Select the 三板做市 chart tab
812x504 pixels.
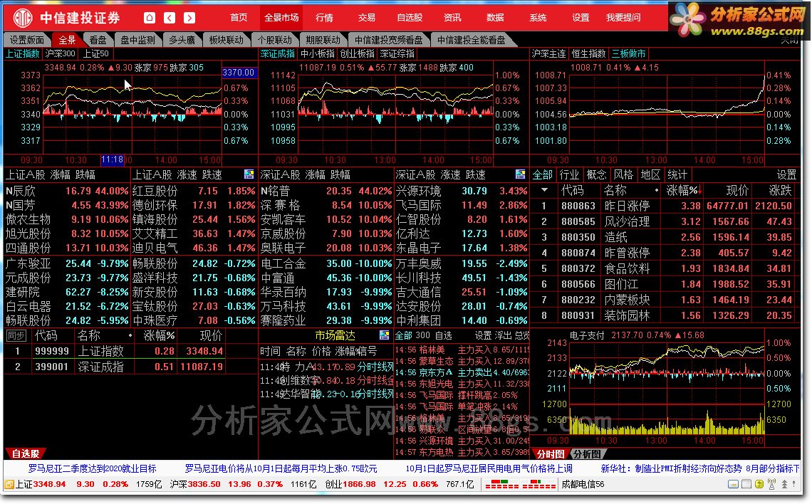coord(629,53)
